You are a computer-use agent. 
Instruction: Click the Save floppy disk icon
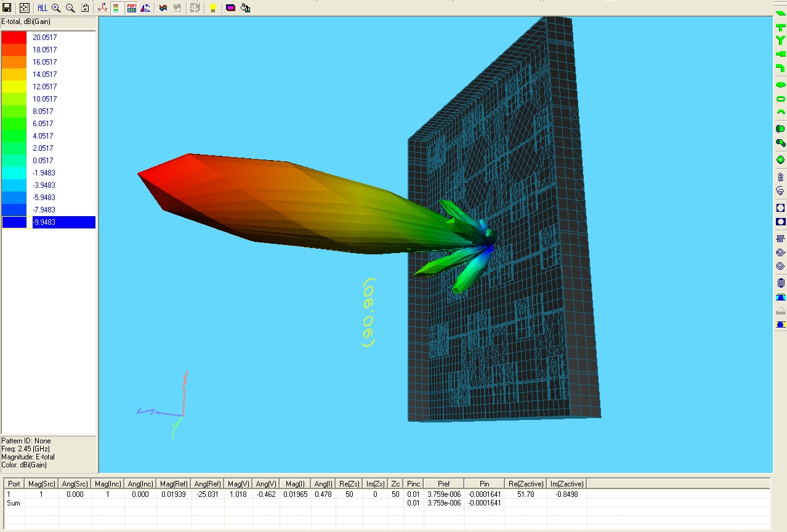click(7, 8)
